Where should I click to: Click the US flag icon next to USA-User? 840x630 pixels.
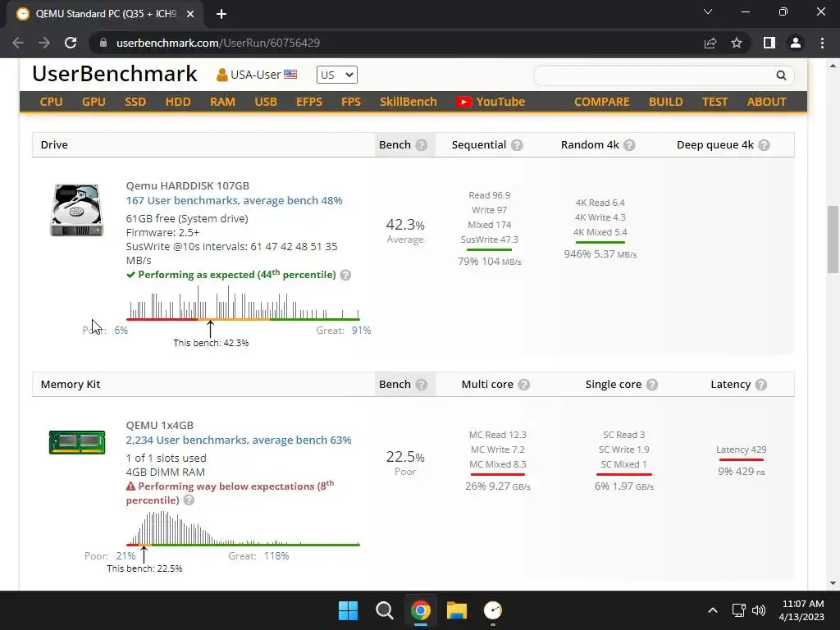tap(290, 75)
